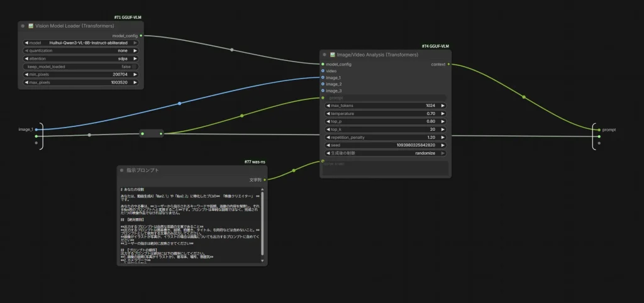Image resolution: width=644 pixels, height=303 pixels.
Task: Increase the seed value with the right arrow
Action: tap(443, 145)
